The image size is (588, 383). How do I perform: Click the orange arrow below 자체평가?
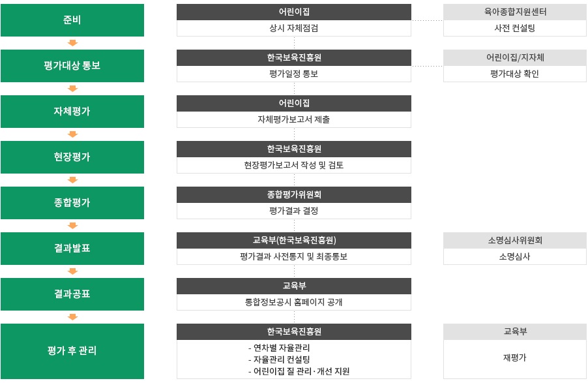(x=72, y=134)
